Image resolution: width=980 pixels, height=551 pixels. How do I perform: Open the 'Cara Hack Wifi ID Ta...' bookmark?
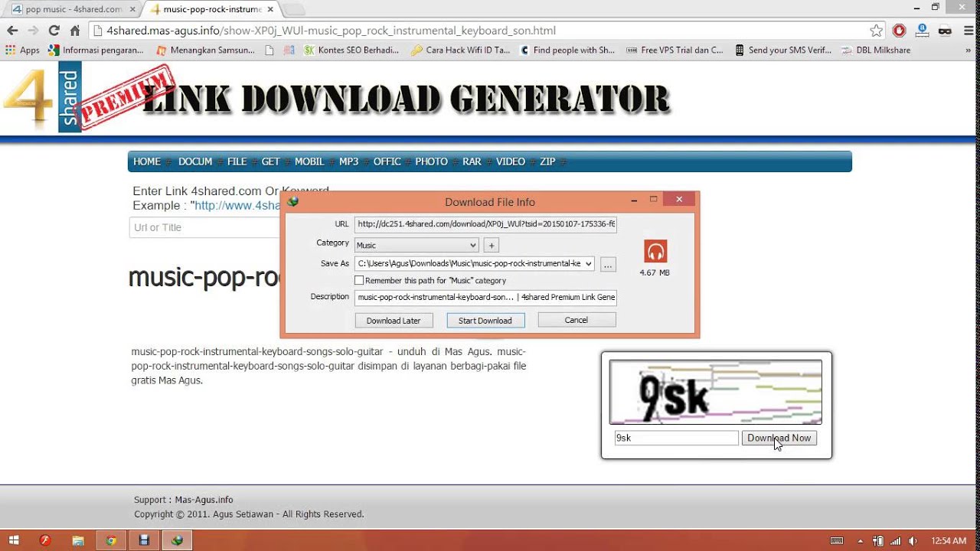(x=460, y=51)
